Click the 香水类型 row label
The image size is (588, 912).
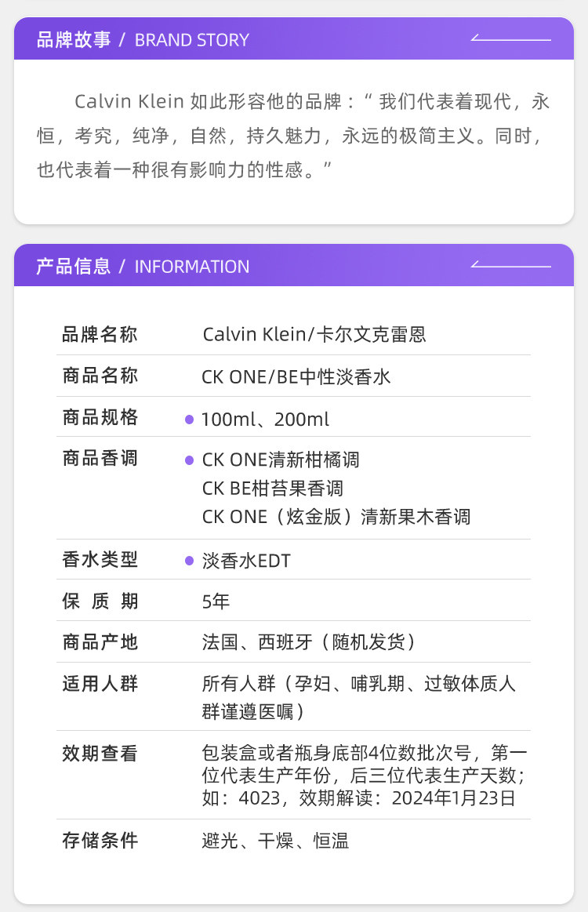[x=100, y=560]
